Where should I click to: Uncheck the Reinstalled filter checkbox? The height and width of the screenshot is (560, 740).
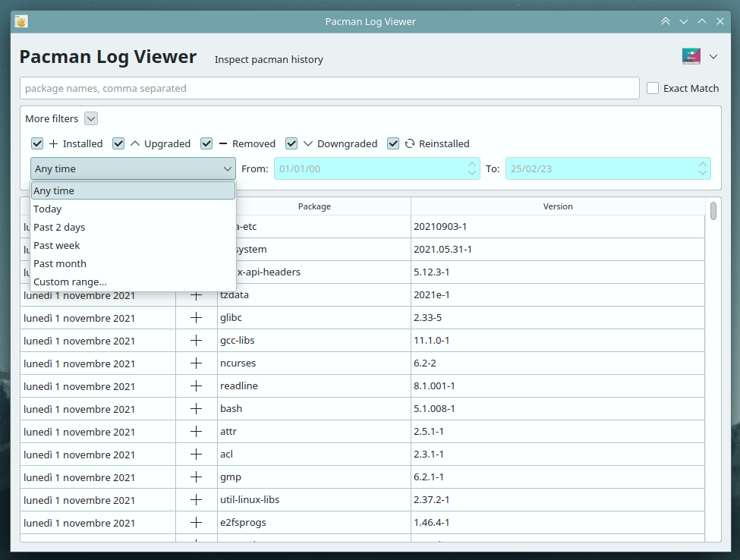[x=393, y=143]
